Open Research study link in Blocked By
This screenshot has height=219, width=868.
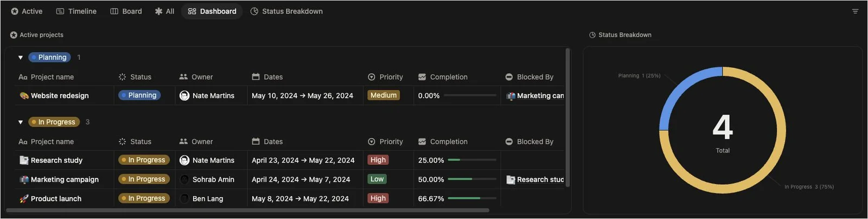[535, 179]
